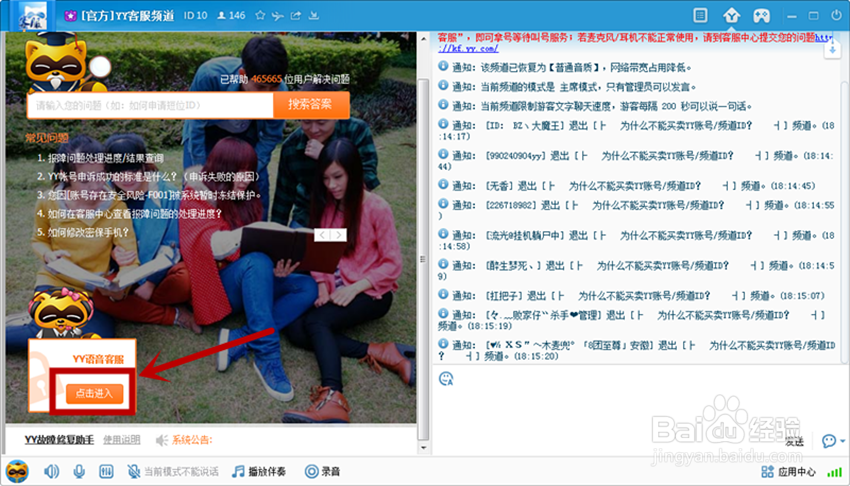Click info icon beside 主席模式 notice
Screen dimensions: 850x486
(x=443, y=86)
